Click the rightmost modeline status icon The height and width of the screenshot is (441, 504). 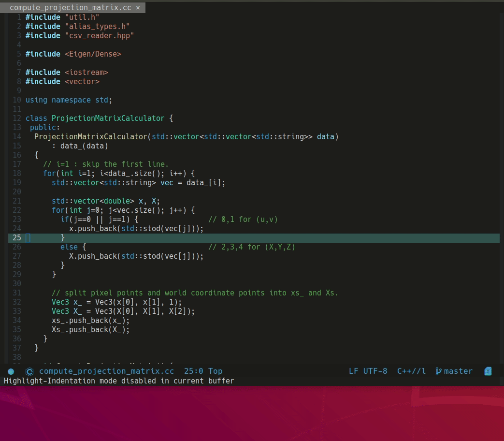pyautogui.click(x=488, y=371)
